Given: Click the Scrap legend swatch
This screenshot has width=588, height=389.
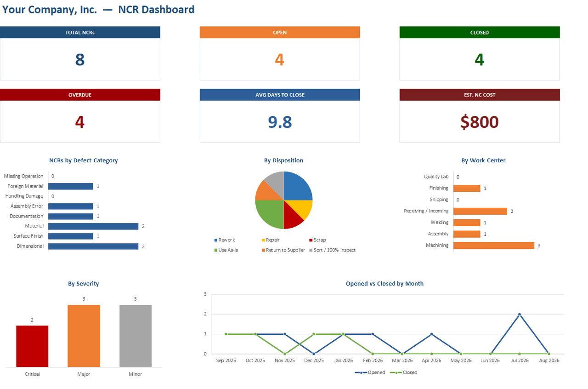Looking at the screenshot, I should pyautogui.click(x=311, y=240).
